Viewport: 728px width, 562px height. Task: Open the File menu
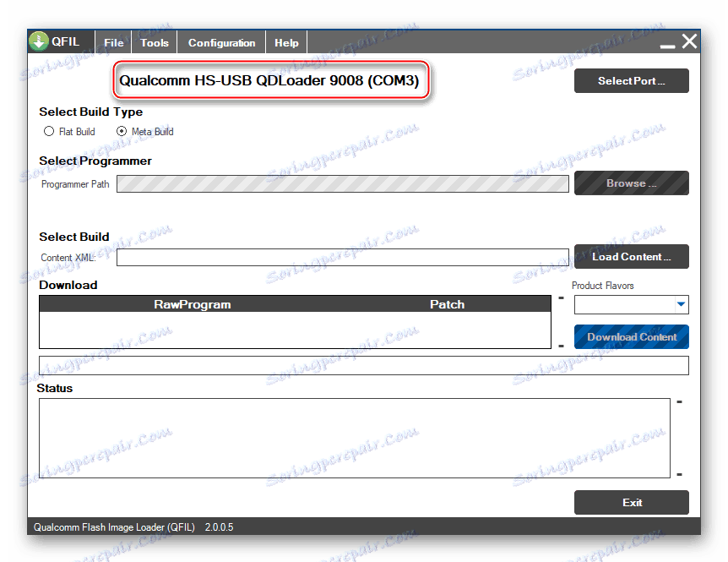click(114, 43)
